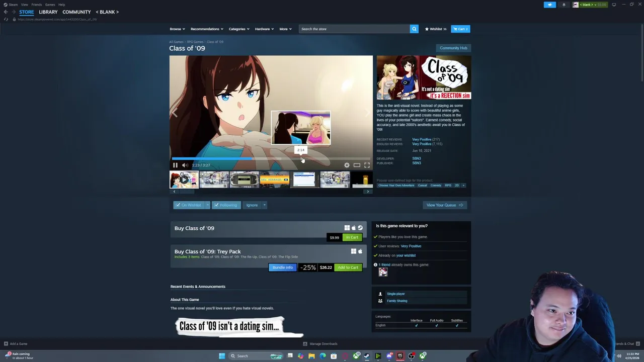This screenshot has height=362, width=644.
Task: Go back with the navigation arrow
Action: click(6, 12)
